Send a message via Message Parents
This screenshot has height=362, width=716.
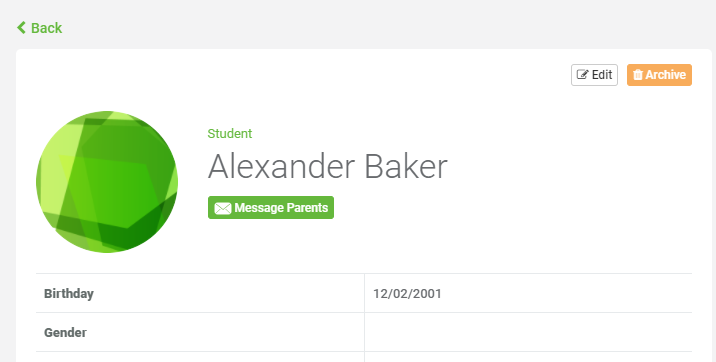(271, 208)
